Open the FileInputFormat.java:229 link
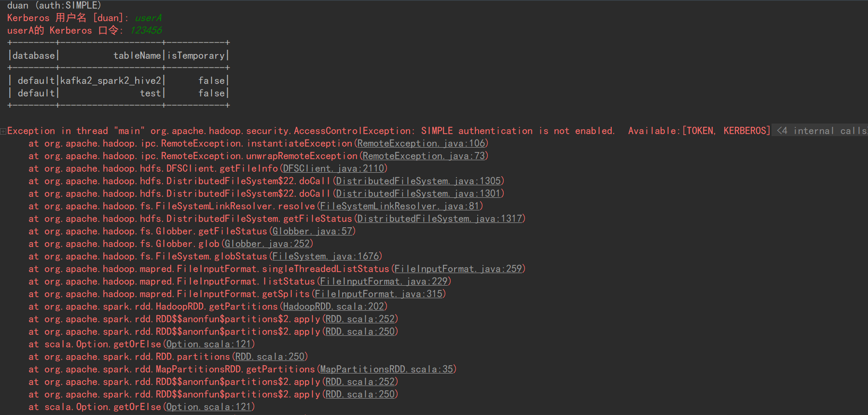The height and width of the screenshot is (415, 868). pyautogui.click(x=384, y=281)
